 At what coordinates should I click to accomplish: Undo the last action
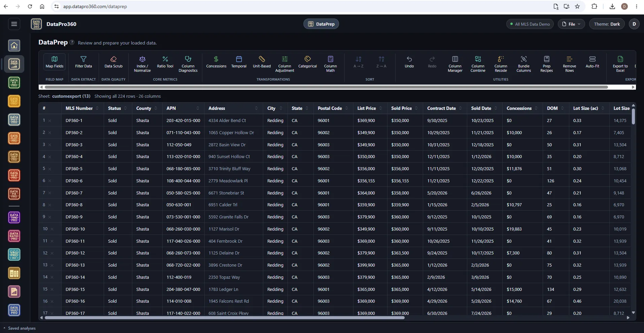pyautogui.click(x=409, y=63)
